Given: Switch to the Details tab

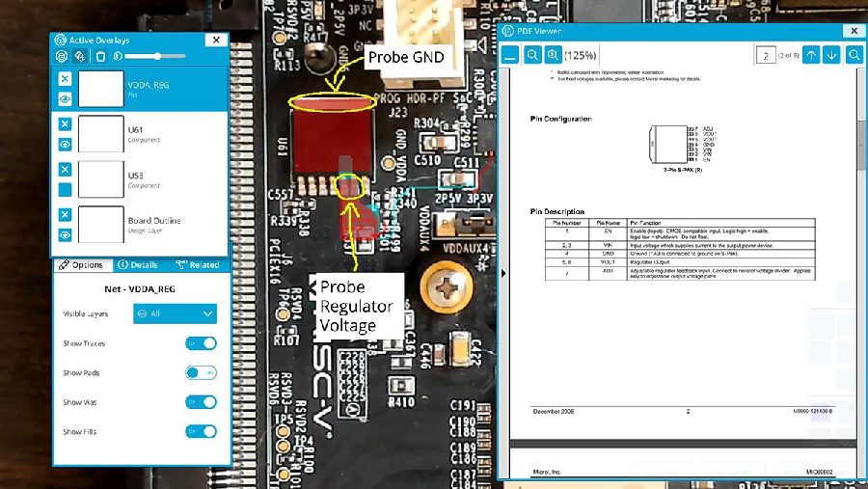Looking at the screenshot, I should click(x=138, y=264).
